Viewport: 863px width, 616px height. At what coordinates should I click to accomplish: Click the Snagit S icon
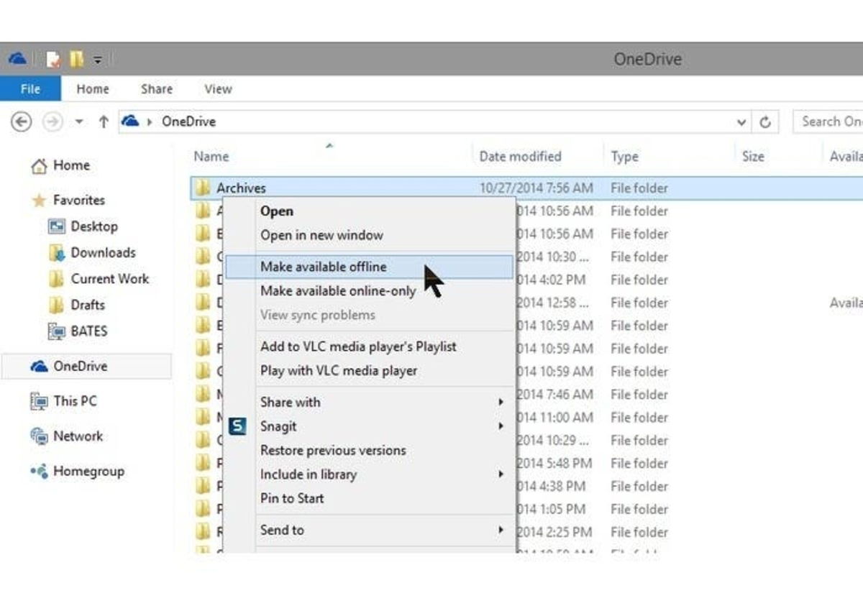(237, 427)
